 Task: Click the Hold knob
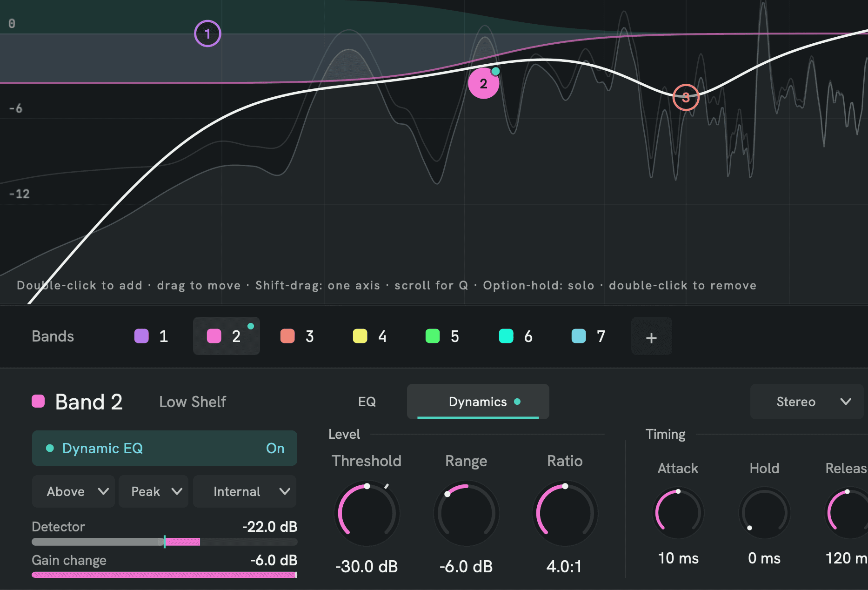pos(765,513)
